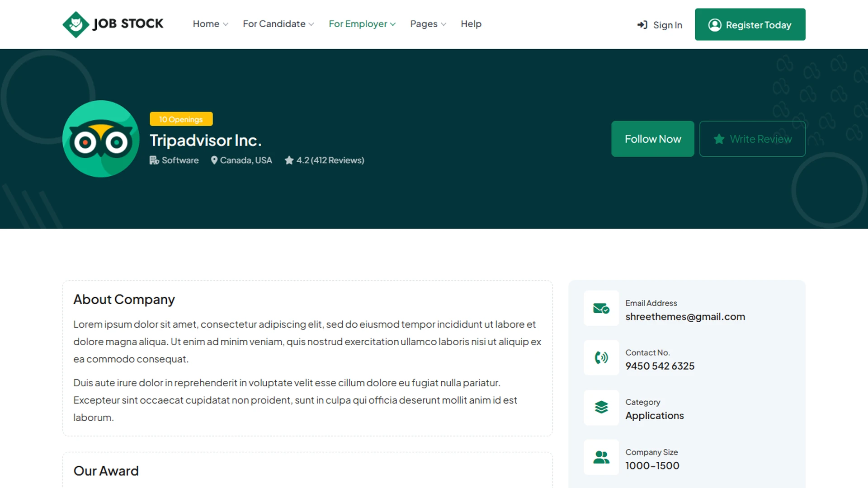The width and height of the screenshot is (868, 488).
Task: Click the Tripadvisor owl logo
Action: tap(101, 139)
